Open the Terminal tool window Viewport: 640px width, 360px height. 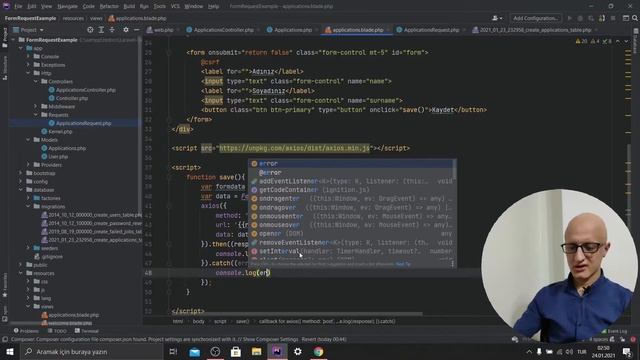[x=87, y=331]
